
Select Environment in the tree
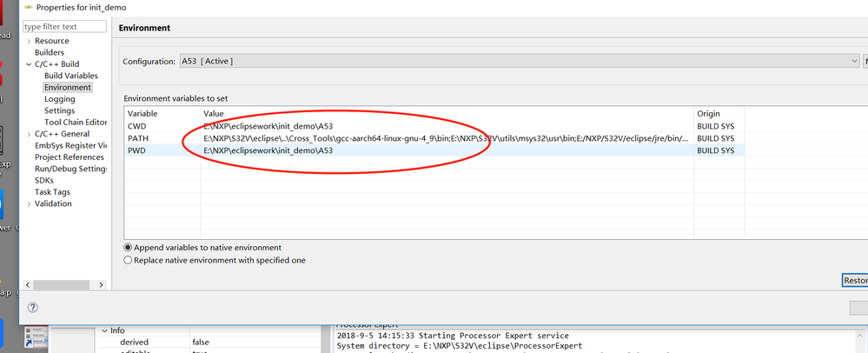click(68, 88)
